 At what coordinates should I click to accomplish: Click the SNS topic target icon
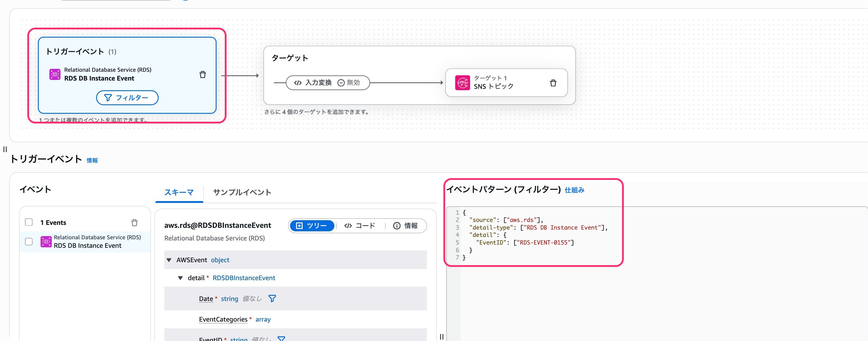(x=462, y=83)
